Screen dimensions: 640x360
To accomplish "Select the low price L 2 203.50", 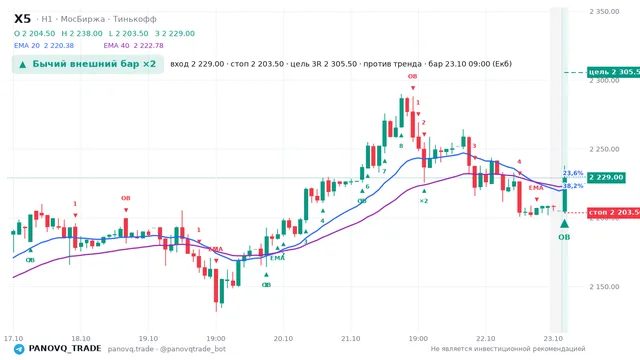I will [129, 33].
